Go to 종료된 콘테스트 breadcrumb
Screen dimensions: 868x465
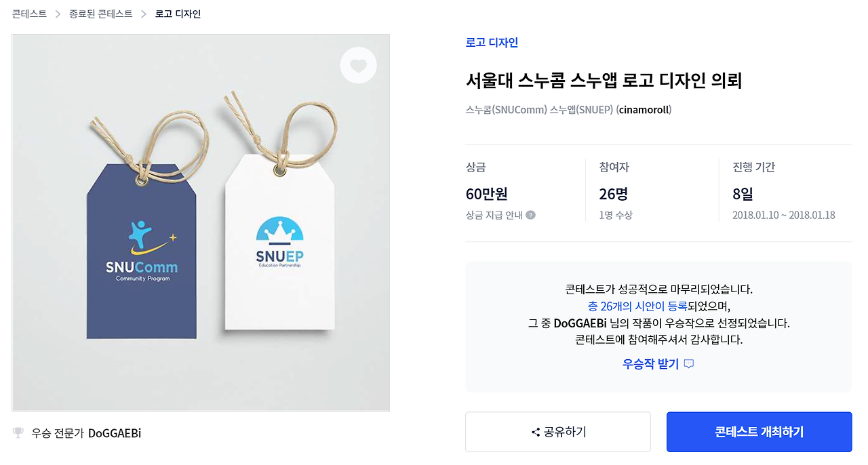pos(101,14)
